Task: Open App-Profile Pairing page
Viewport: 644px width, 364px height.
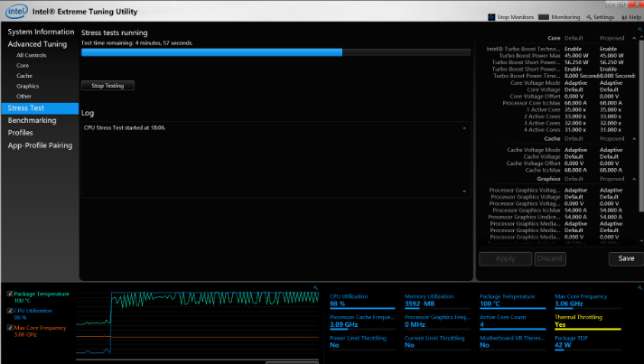Action: pyautogui.click(x=40, y=145)
